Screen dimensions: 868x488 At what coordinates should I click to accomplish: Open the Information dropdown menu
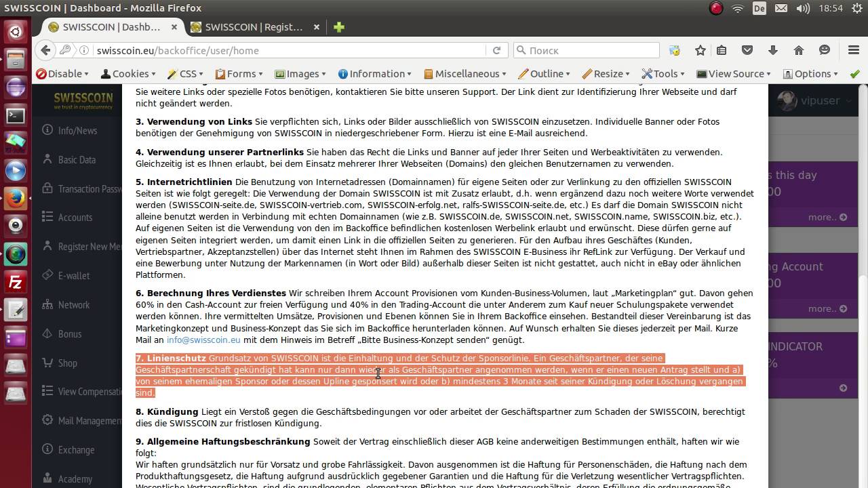pos(375,74)
